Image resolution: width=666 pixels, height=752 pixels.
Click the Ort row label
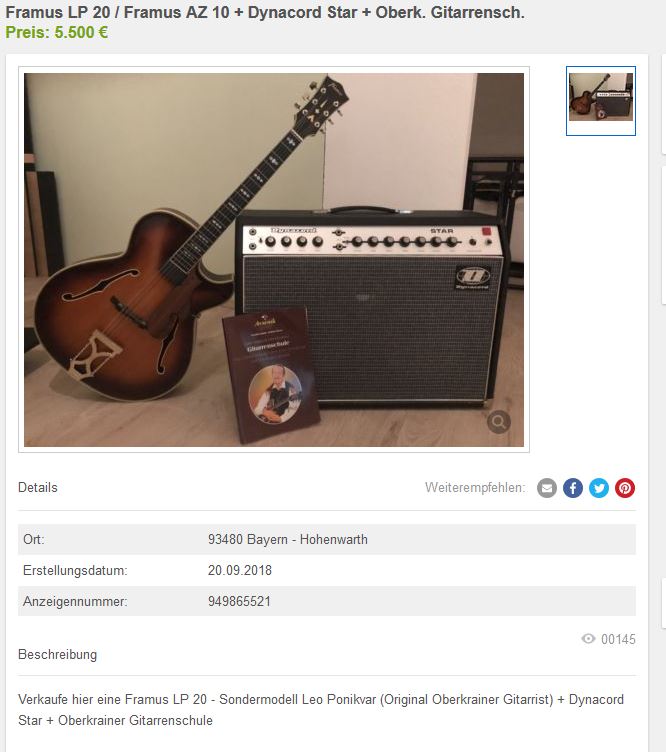(x=34, y=540)
